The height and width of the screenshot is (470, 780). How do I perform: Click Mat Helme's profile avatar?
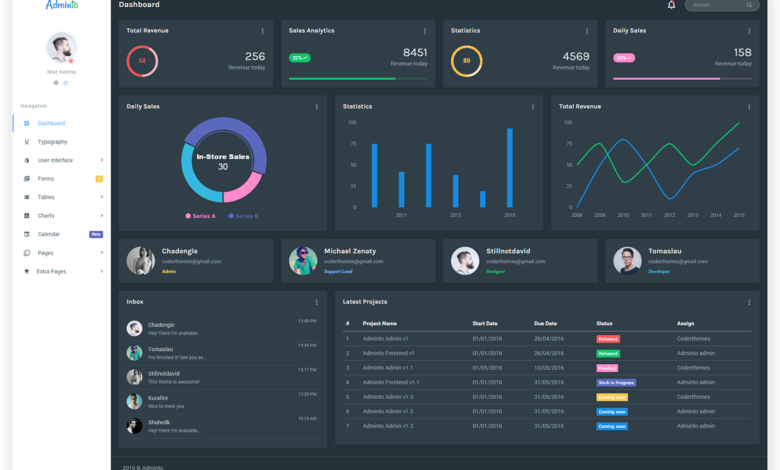61,47
